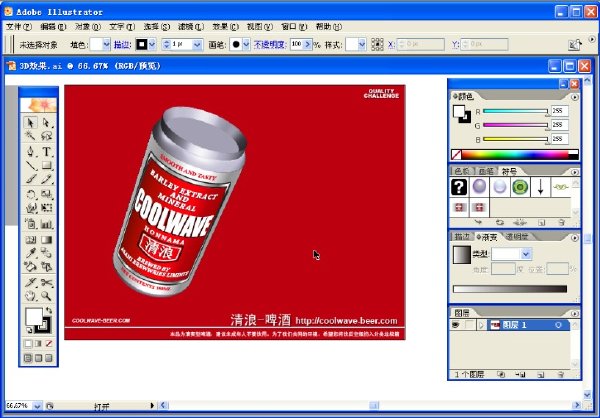This screenshot has height=418, width=600.
Task: Open zoom level 66.67% dropdown
Action: coord(38,406)
